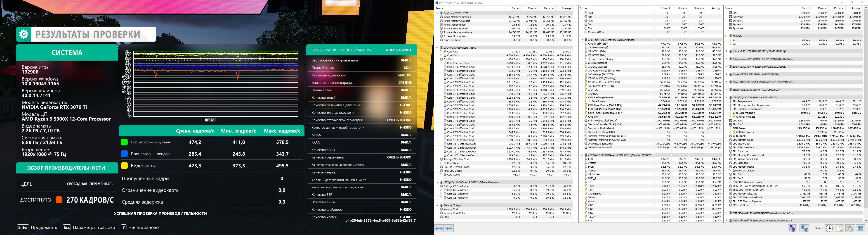Screen dimensions: 868x235
Task: Click Начать заново to restart the benchmark
Action: click(144, 227)
